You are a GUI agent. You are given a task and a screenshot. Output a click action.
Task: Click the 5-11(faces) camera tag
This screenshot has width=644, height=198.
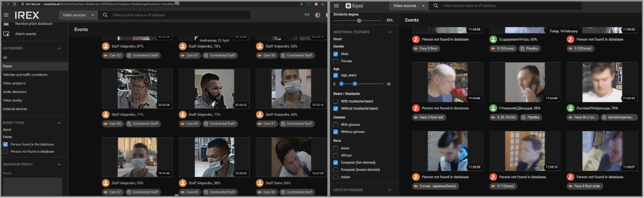pos(504,186)
